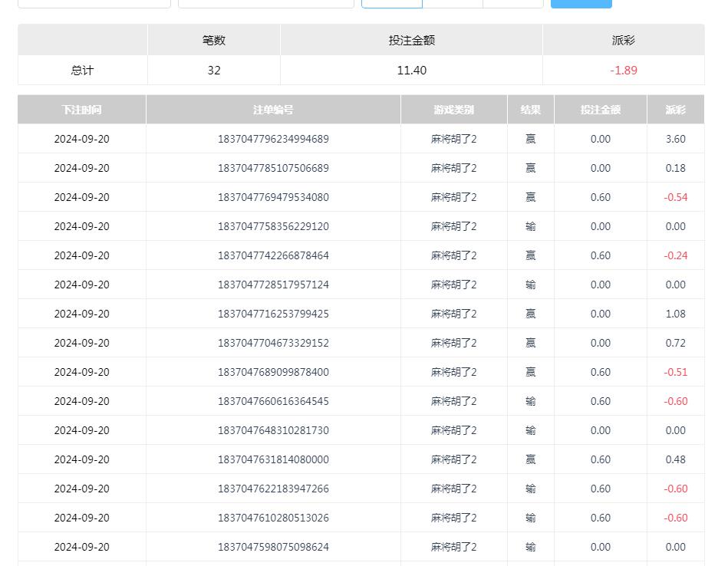Image resolution: width=728 pixels, height=566 pixels.
Task: Click the payout value 3.60
Action: 675,139
